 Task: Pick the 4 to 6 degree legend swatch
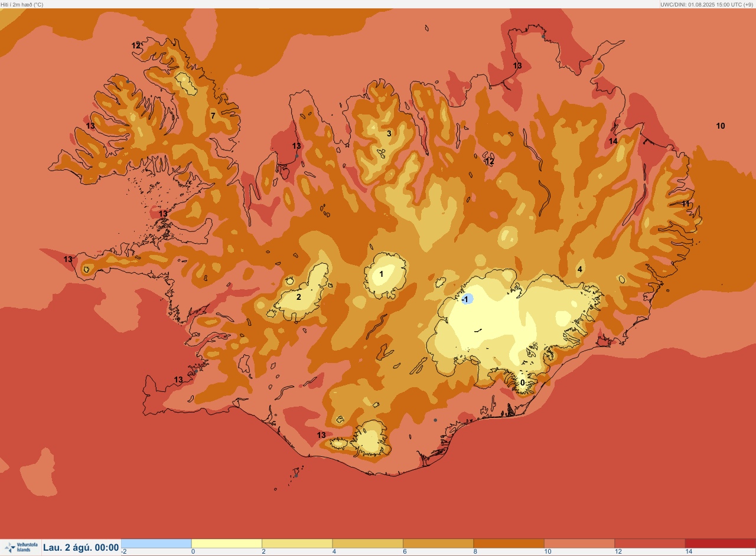[x=367, y=543]
